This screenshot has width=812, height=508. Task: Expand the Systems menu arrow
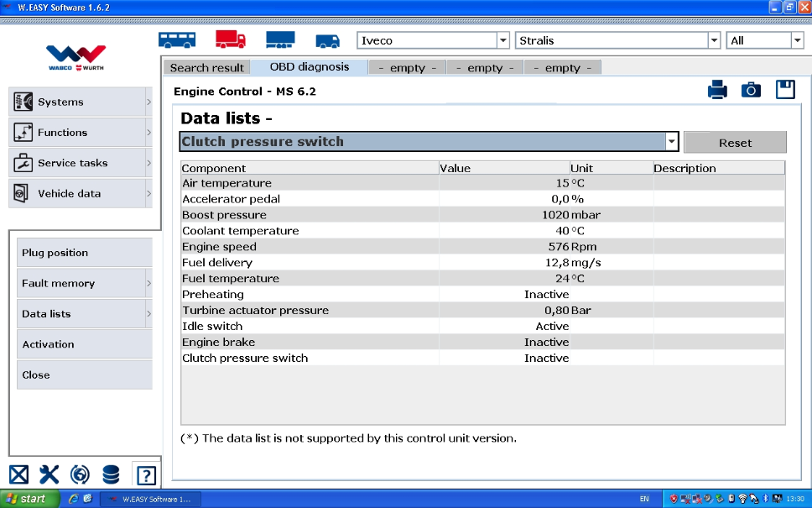(x=148, y=102)
